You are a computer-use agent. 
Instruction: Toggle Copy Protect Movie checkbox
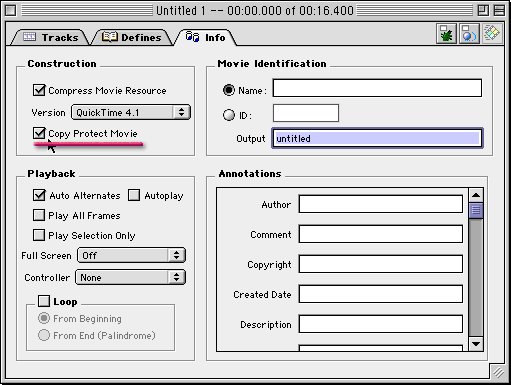(39, 133)
